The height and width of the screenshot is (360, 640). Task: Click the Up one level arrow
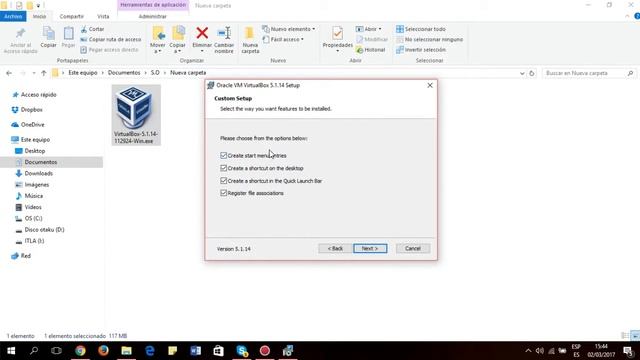click(44, 73)
